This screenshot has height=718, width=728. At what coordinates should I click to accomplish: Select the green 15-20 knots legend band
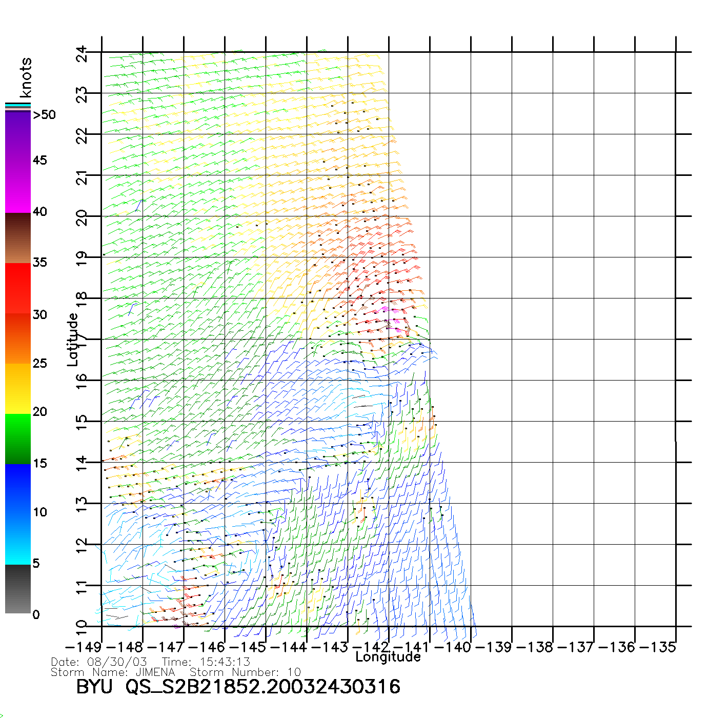(18, 438)
